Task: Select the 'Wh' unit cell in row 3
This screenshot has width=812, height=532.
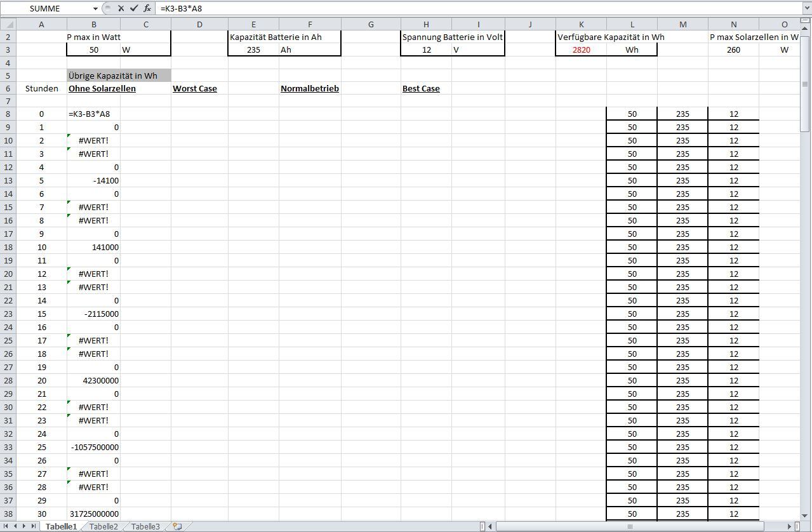Action: tap(632, 50)
